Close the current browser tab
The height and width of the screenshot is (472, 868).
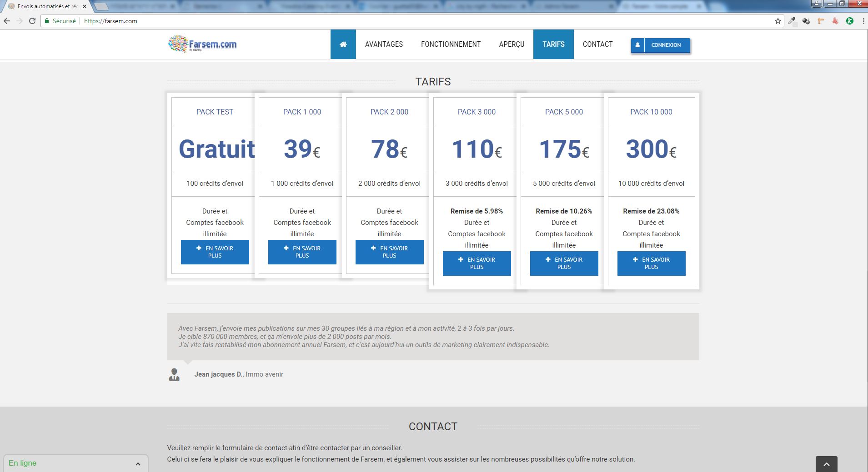pyautogui.click(x=85, y=6)
